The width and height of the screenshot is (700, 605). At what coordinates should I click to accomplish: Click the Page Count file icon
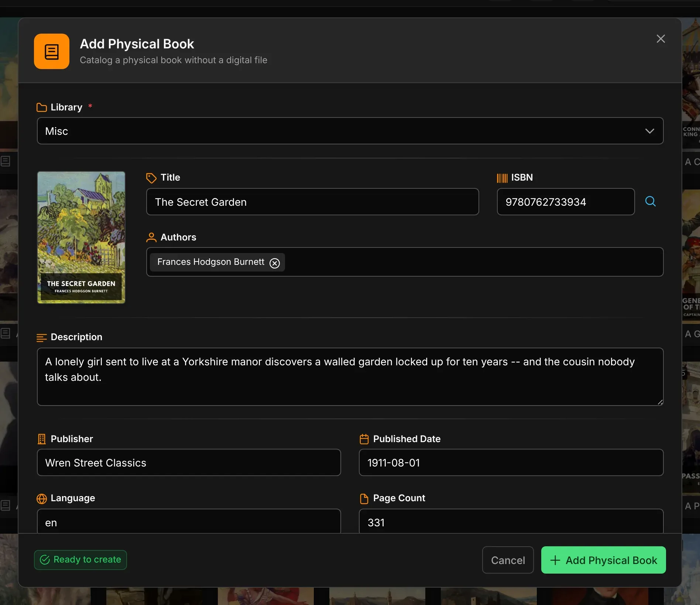click(x=364, y=499)
